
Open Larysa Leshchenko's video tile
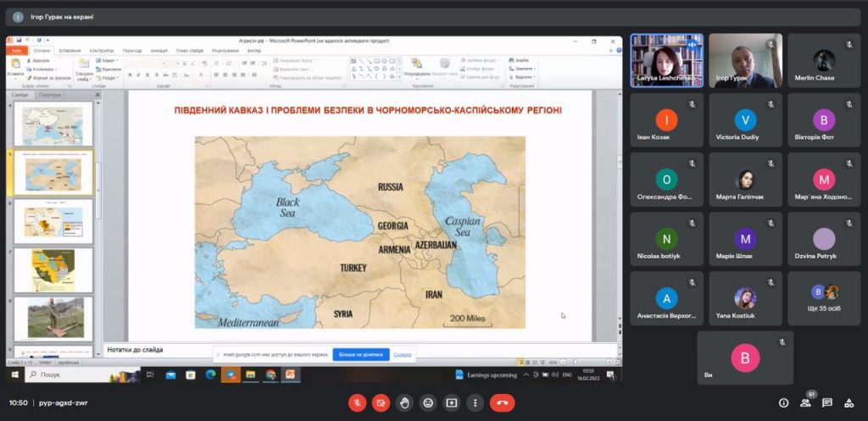pos(666,61)
